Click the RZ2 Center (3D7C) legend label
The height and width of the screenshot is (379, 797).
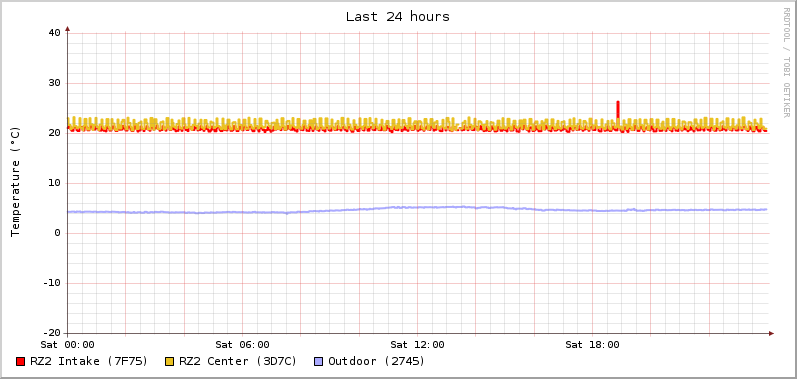click(x=238, y=361)
